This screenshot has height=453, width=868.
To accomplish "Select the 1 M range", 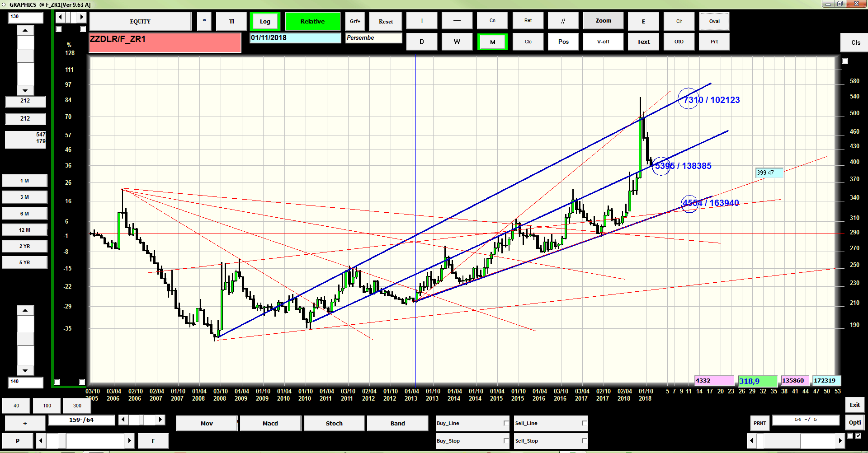I will pos(24,181).
